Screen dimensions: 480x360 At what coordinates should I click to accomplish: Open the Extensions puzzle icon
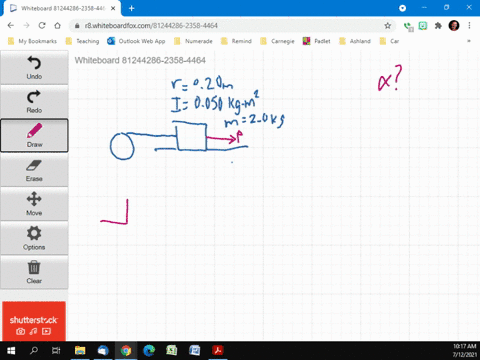pyautogui.click(x=438, y=25)
